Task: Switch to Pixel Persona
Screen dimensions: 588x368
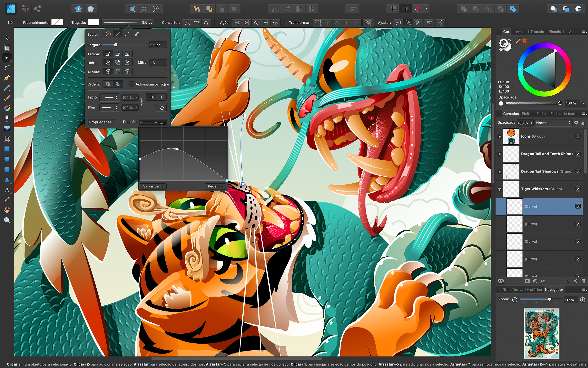Action: pyautogui.click(x=25, y=9)
